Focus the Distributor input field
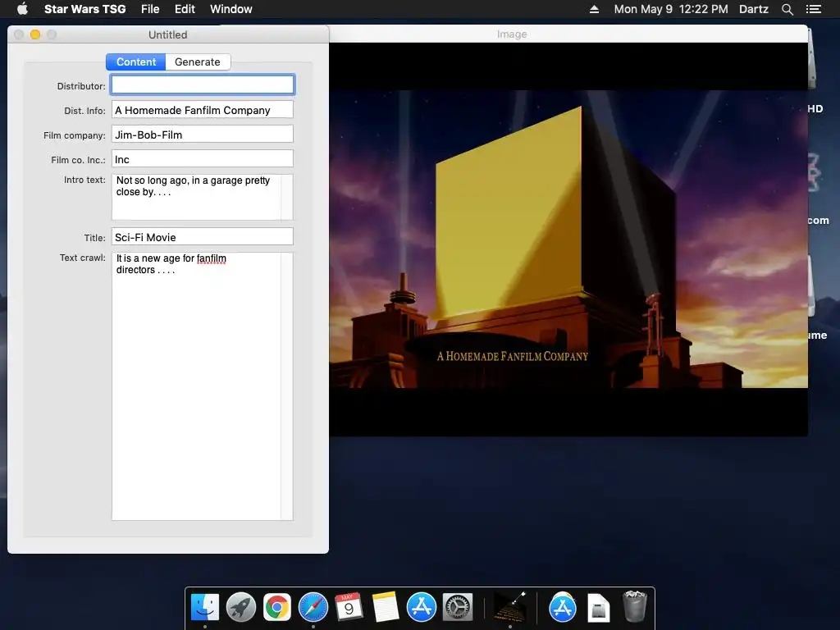840x630 pixels. (x=203, y=84)
